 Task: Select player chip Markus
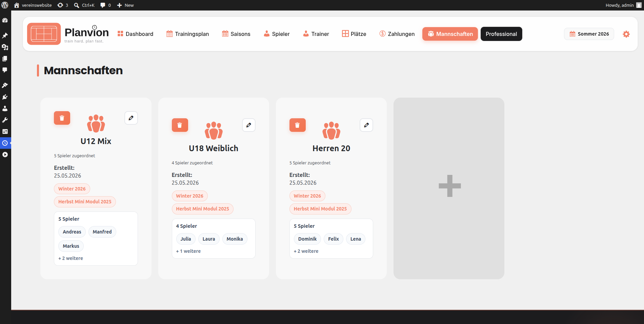[71, 246]
